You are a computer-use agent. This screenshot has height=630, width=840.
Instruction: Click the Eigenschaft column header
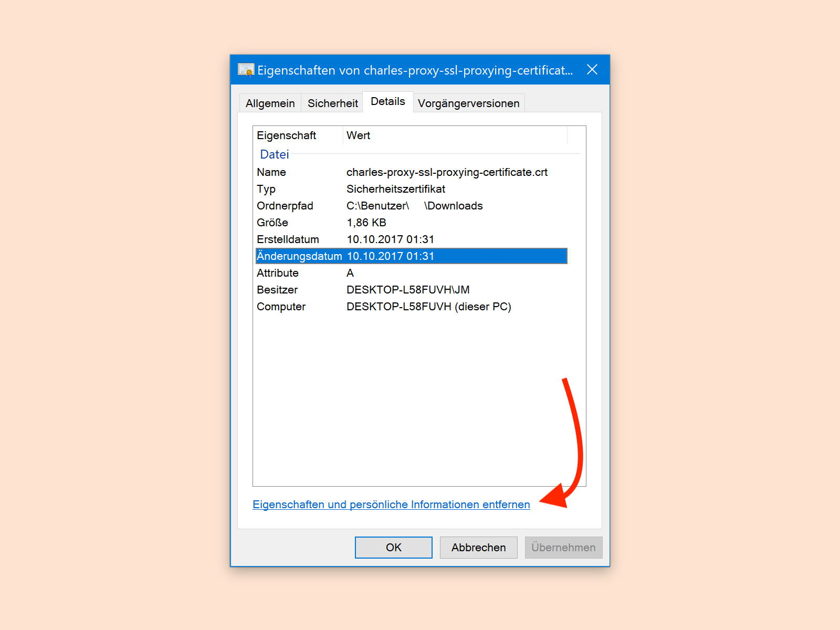pos(298,135)
